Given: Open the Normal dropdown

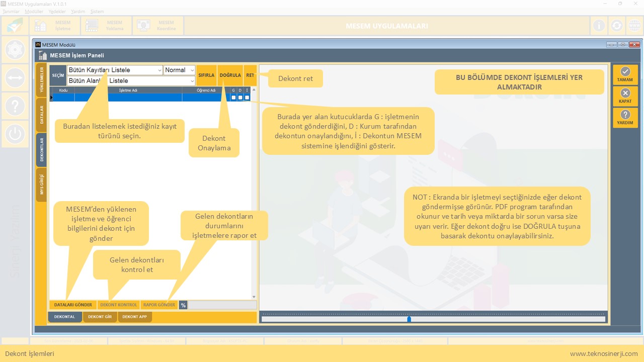Looking at the screenshot, I should 192,70.
